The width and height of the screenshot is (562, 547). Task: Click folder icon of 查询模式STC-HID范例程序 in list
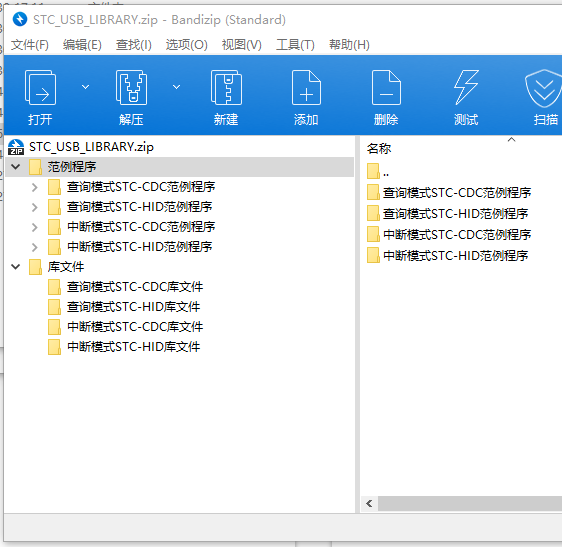373,213
